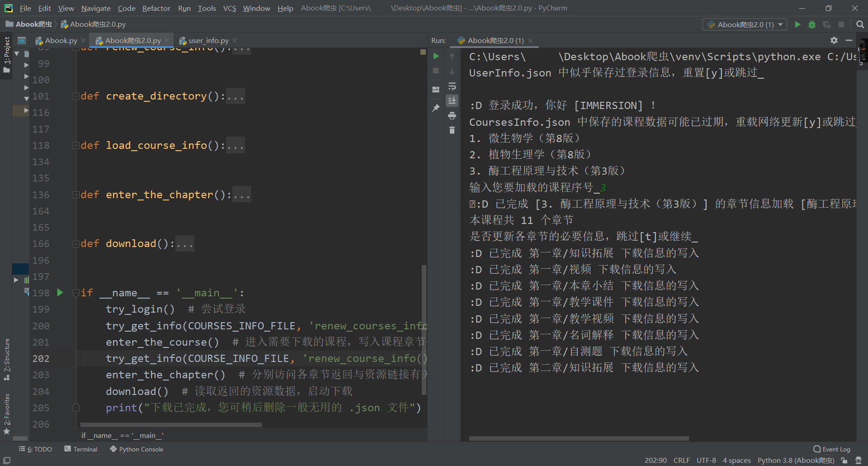Open Search Everywhere magnifier icon

point(860,24)
